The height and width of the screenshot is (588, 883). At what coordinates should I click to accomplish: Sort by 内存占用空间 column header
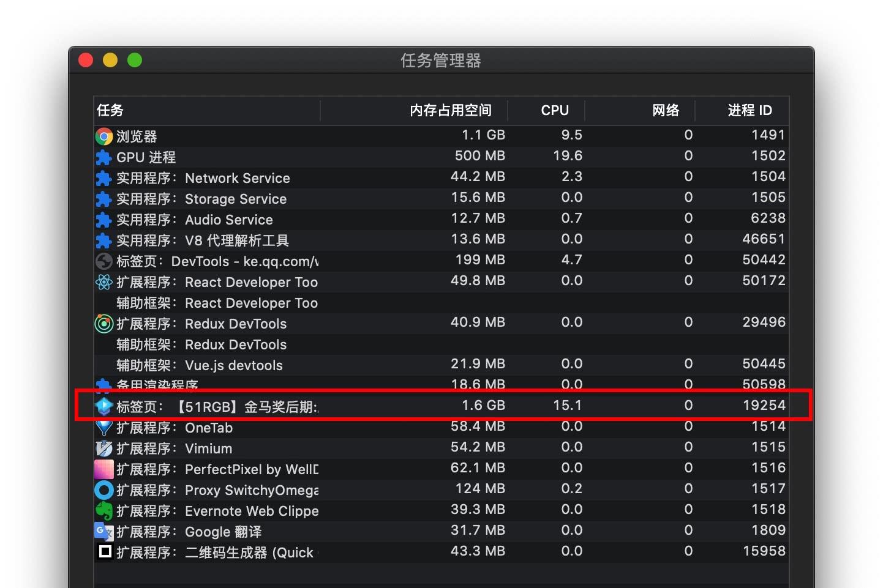tap(450, 110)
